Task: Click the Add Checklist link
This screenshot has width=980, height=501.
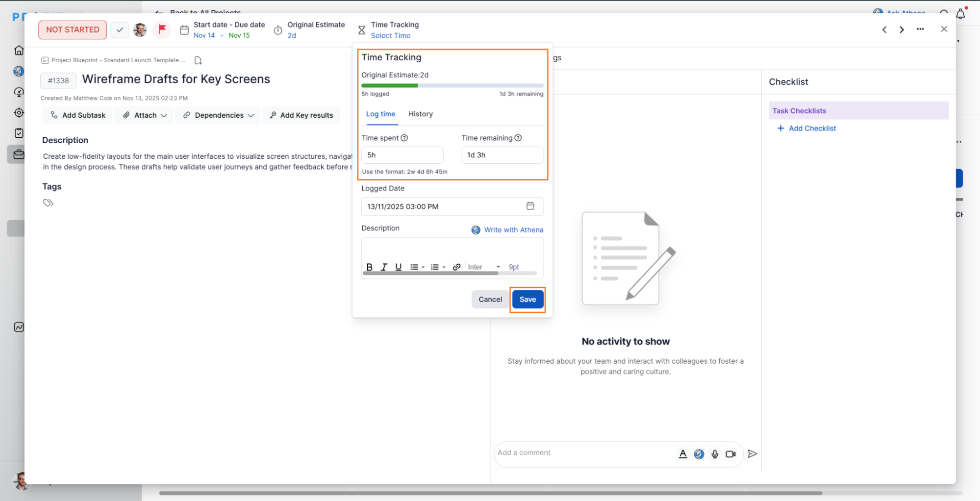Action: (x=806, y=128)
